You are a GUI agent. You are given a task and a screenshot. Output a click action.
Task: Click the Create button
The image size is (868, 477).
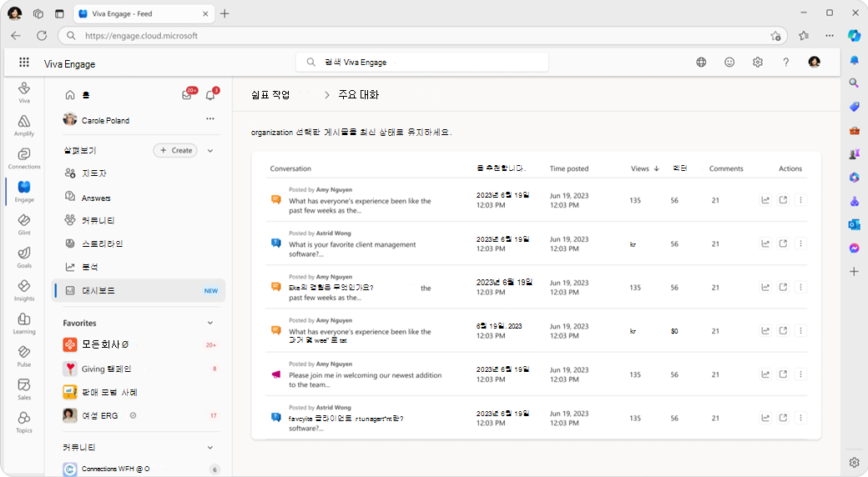click(x=175, y=150)
